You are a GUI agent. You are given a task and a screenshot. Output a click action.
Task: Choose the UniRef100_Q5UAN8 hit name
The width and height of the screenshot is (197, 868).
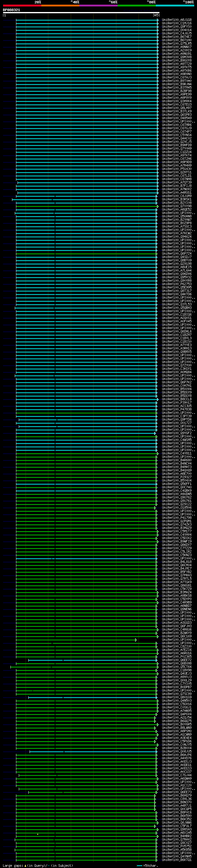coord(177,216)
